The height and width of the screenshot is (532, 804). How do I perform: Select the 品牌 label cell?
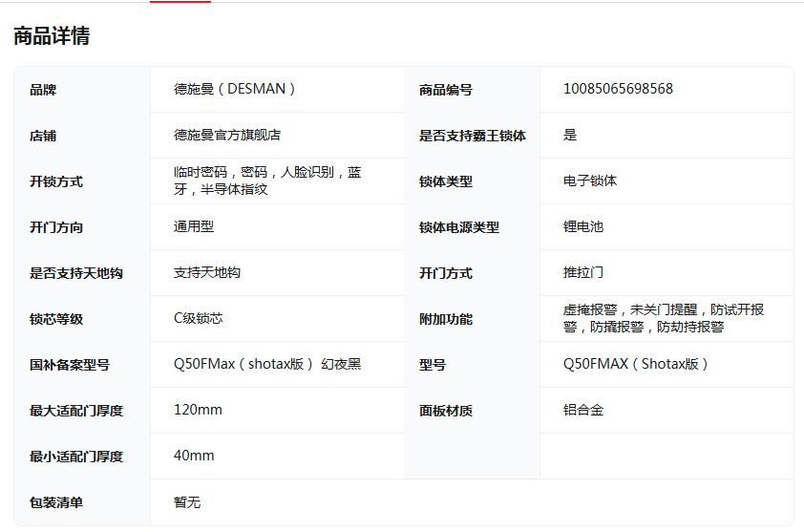coord(43,90)
